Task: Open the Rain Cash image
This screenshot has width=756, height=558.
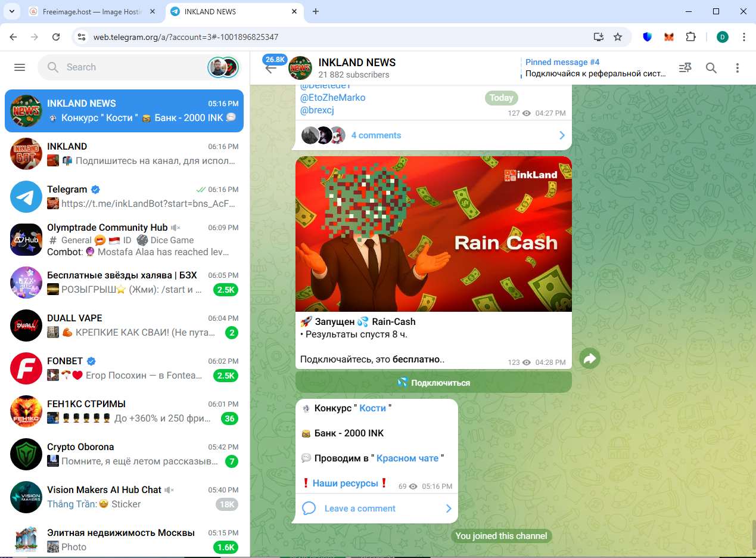Action: click(434, 234)
